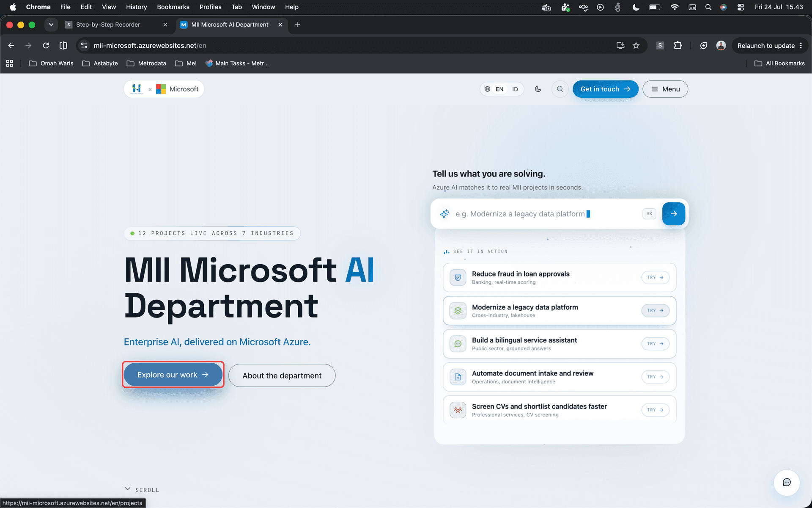Toggle dark mode with the moon icon
Screen dimensions: 812x508
[538, 89]
